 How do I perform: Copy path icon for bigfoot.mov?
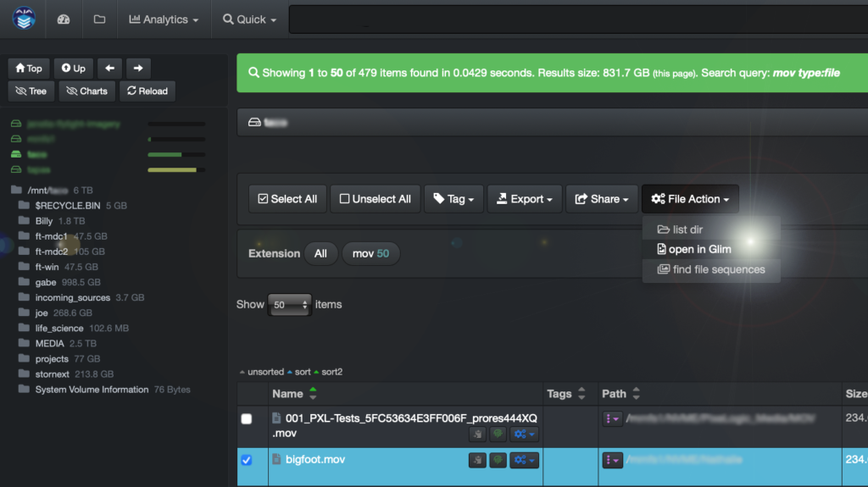click(478, 460)
